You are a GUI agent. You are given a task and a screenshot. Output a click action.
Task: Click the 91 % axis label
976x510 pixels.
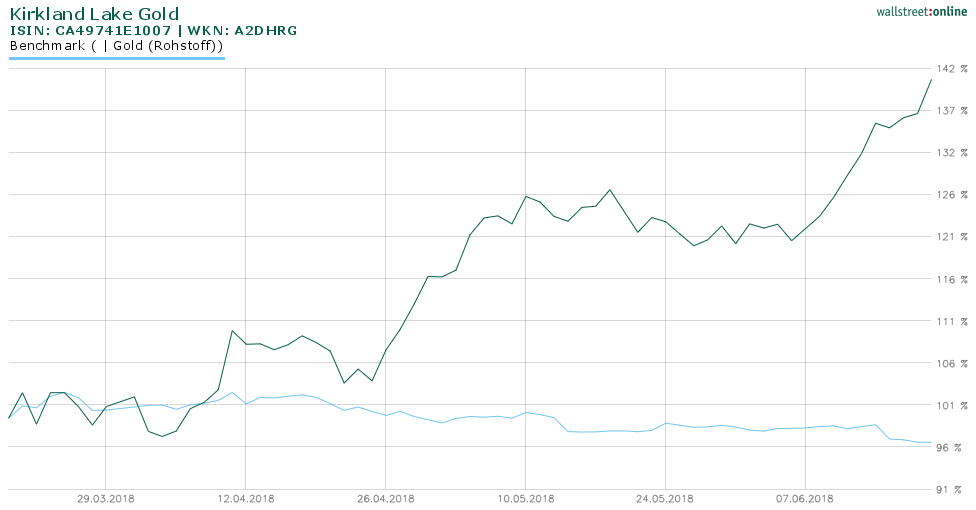[x=951, y=489]
